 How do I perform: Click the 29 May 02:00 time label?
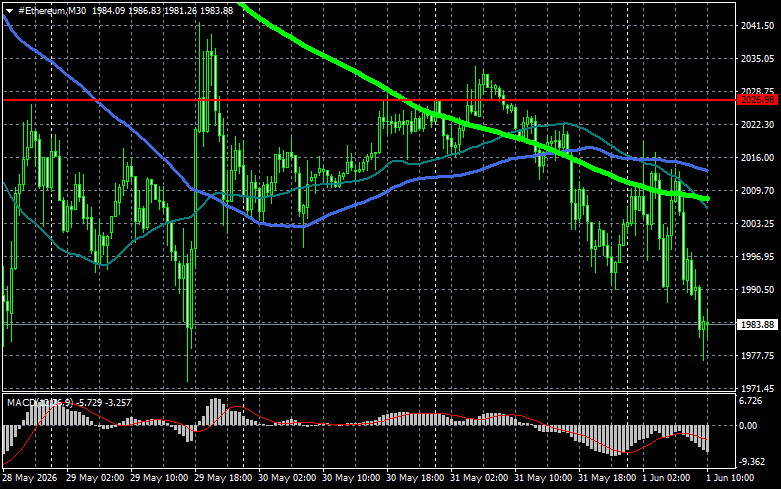[x=95, y=478]
